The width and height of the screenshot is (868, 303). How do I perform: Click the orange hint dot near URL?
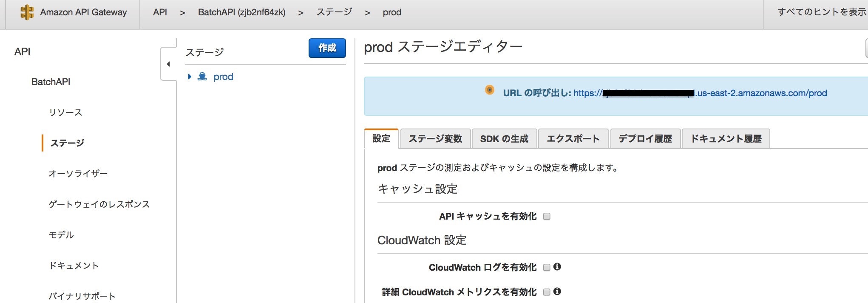click(490, 90)
